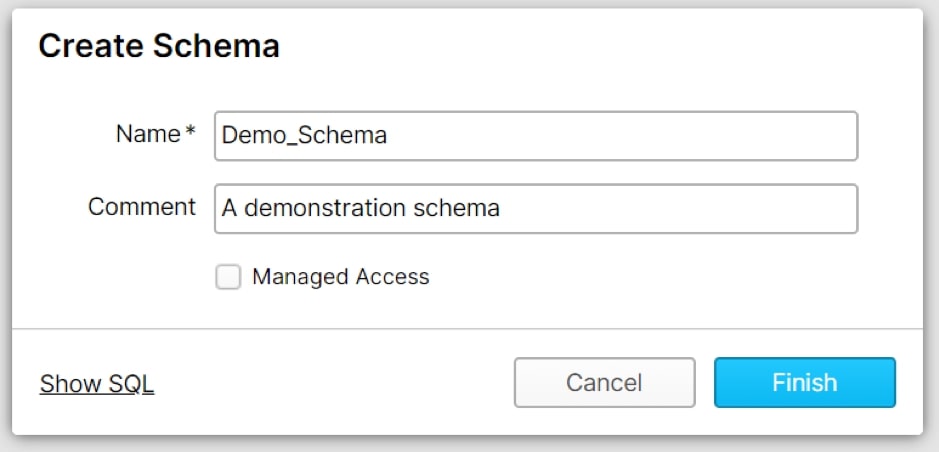Click the Comment field label

[142, 207]
